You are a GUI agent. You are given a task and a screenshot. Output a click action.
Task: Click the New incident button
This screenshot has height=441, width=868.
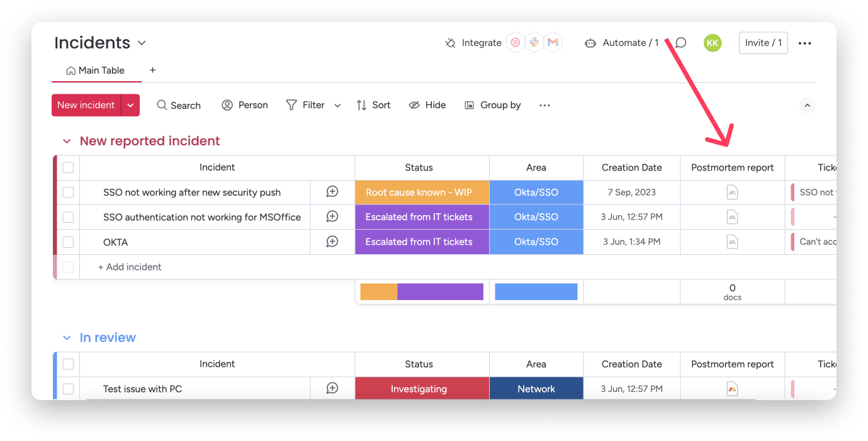(x=86, y=105)
